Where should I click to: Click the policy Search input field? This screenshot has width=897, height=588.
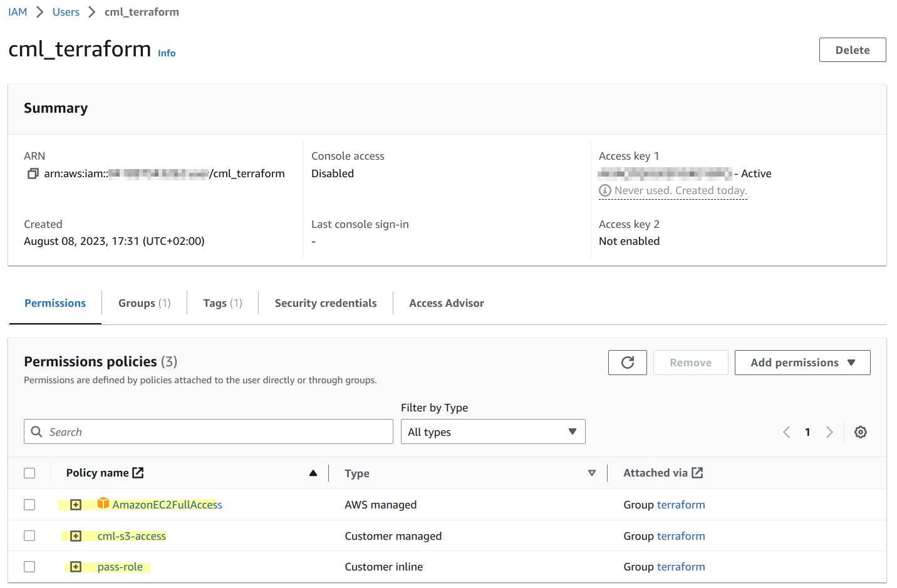tap(209, 431)
